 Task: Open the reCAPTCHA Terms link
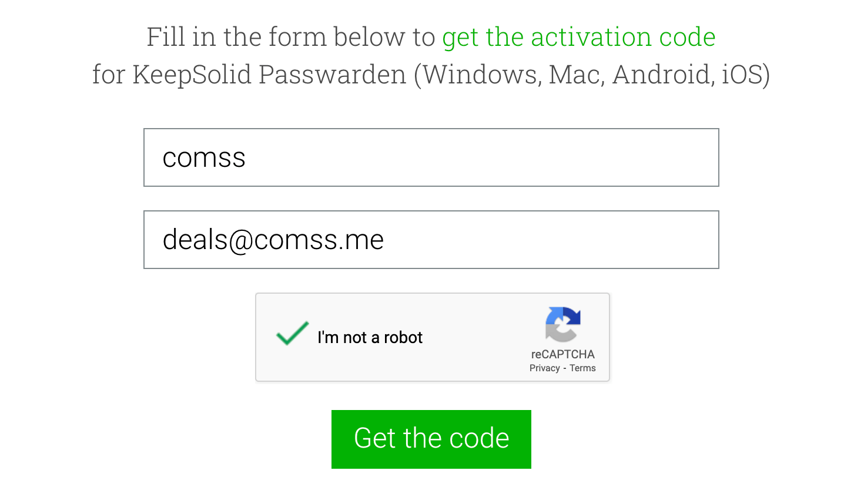coord(582,368)
